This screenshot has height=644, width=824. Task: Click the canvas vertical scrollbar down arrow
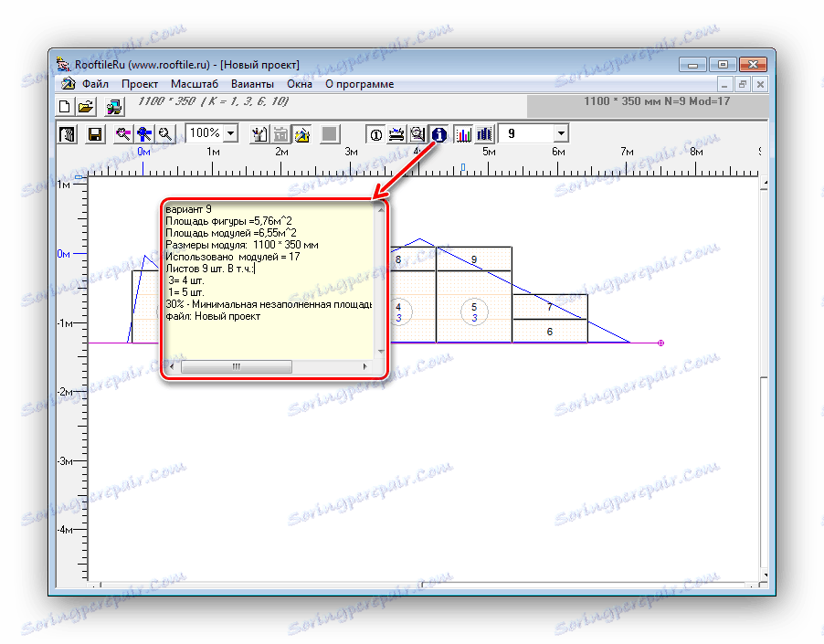click(765, 575)
